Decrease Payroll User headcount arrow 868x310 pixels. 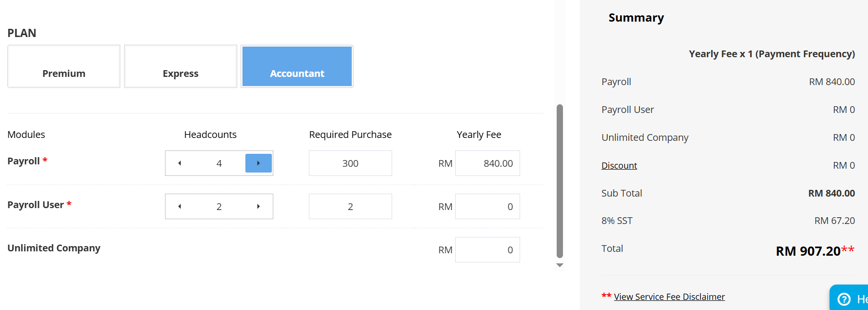pos(179,207)
